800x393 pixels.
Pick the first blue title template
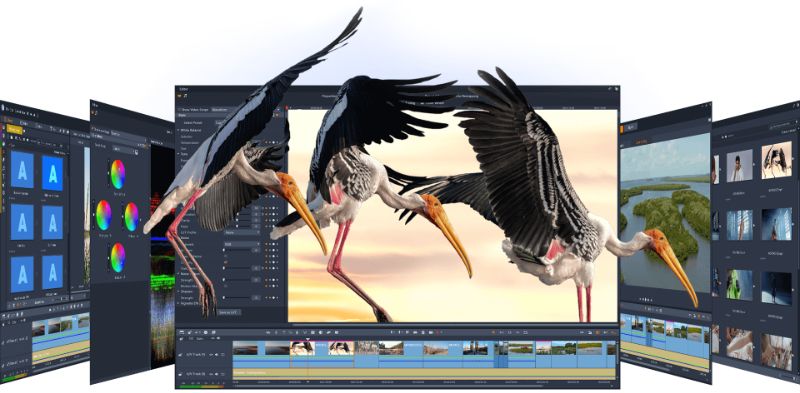[22, 169]
